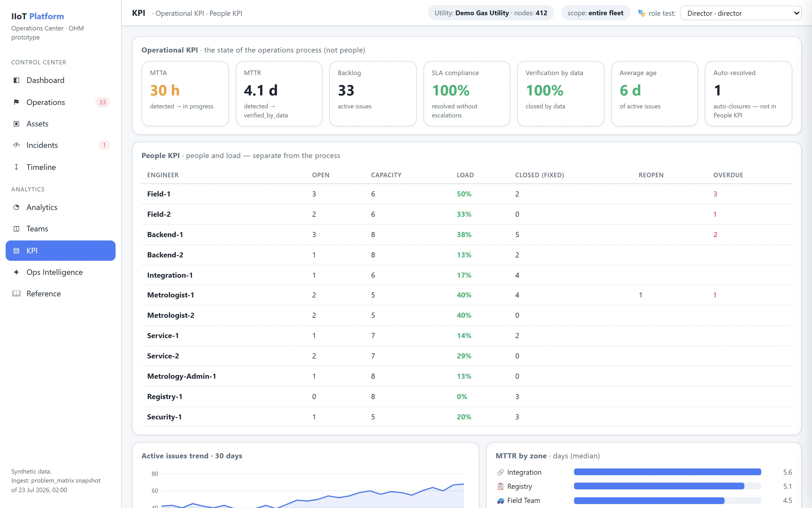
Task: Click the OVERDUE column header
Action: coord(728,175)
